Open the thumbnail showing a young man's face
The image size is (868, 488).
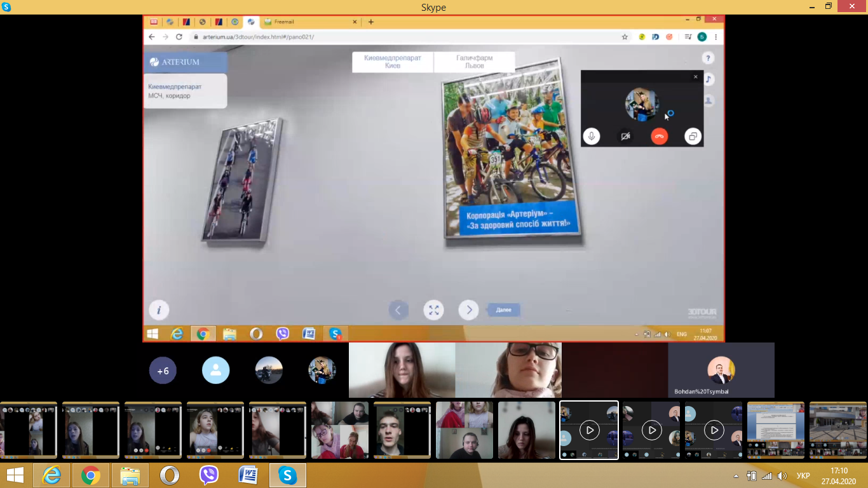(x=402, y=430)
